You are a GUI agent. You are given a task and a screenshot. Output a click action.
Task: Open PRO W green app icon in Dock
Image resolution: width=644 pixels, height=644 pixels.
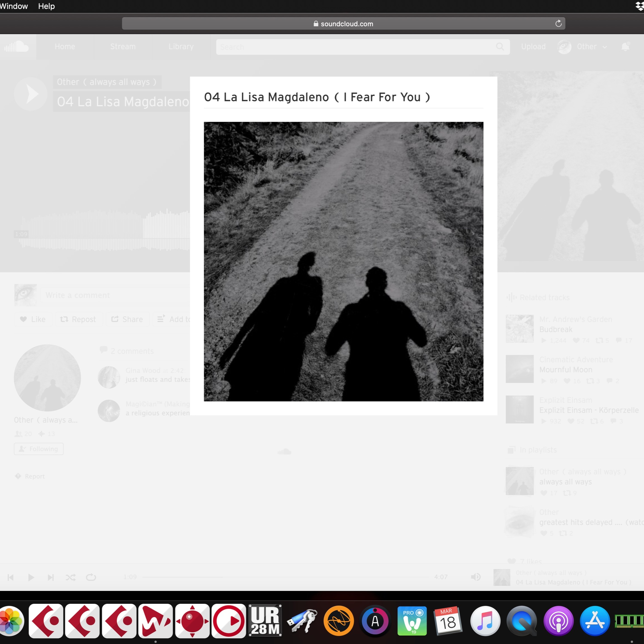pyautogui.click(x=412, y=621)
